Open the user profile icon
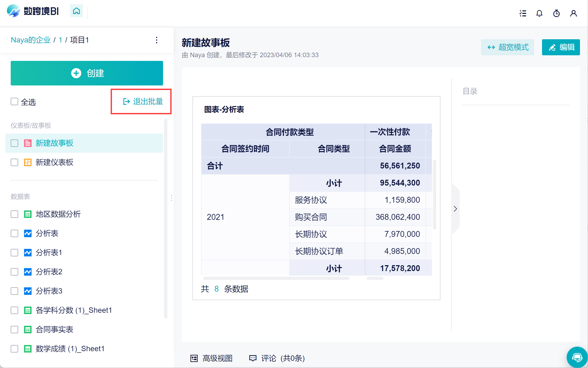 [x=573, y=13]
